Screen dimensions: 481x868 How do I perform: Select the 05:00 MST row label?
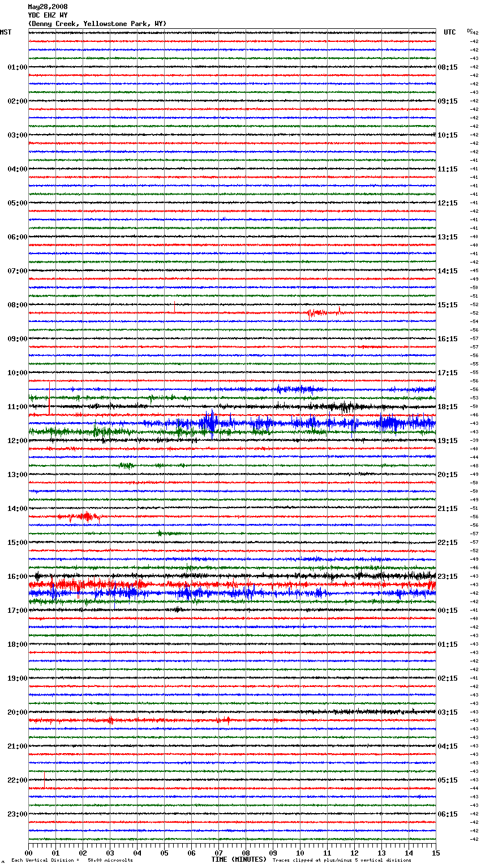[x=18, y=203]
